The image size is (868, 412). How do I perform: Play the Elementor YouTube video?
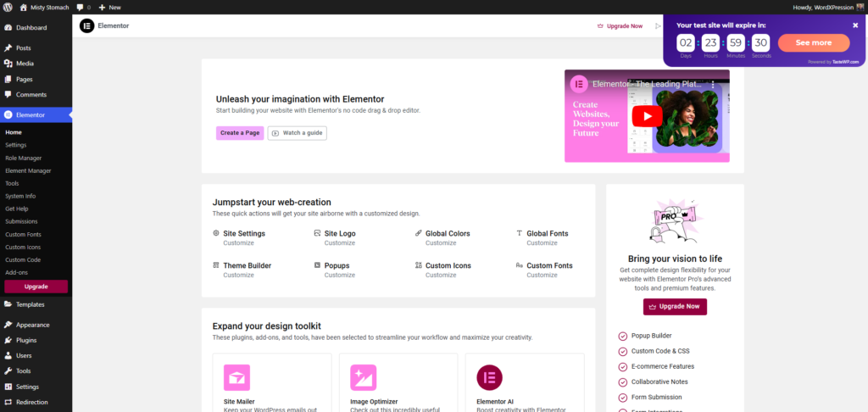tap(647, 116)
